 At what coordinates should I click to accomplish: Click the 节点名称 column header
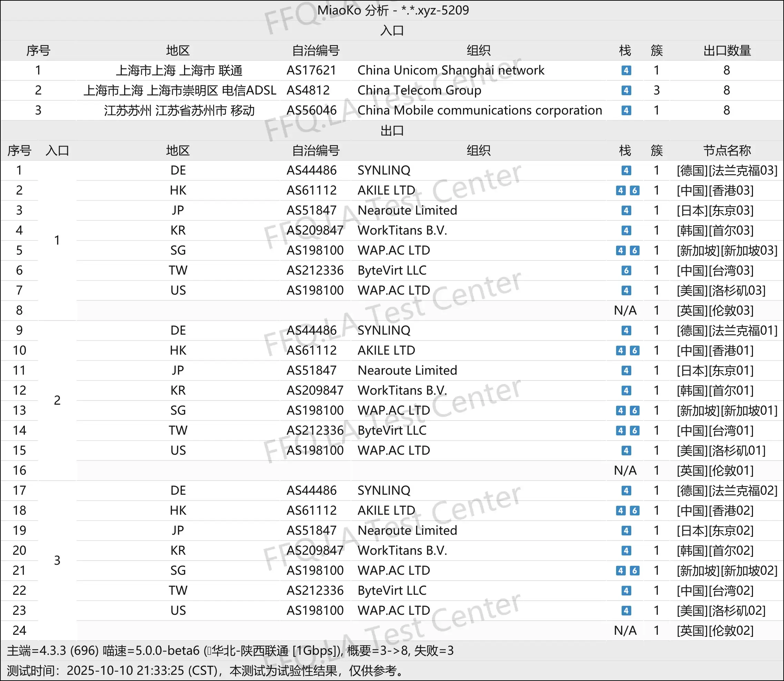point(727,150)
